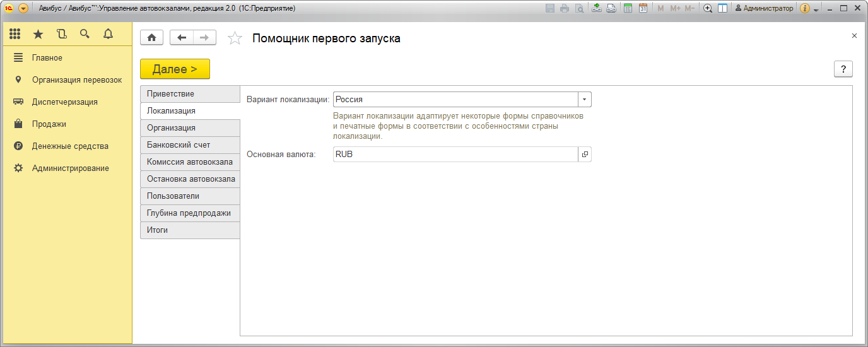Screen dimensions: 868x347
Task: Open the sections menu grid icon
Action: [15, 34]
